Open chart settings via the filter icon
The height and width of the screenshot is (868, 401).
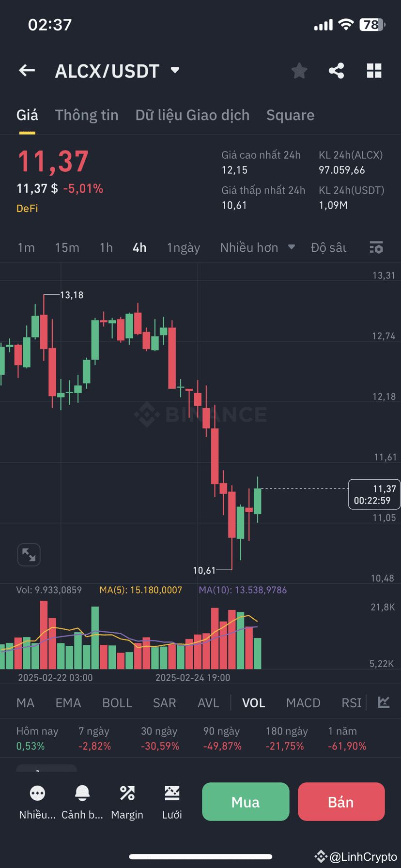(x=376, y=247)
